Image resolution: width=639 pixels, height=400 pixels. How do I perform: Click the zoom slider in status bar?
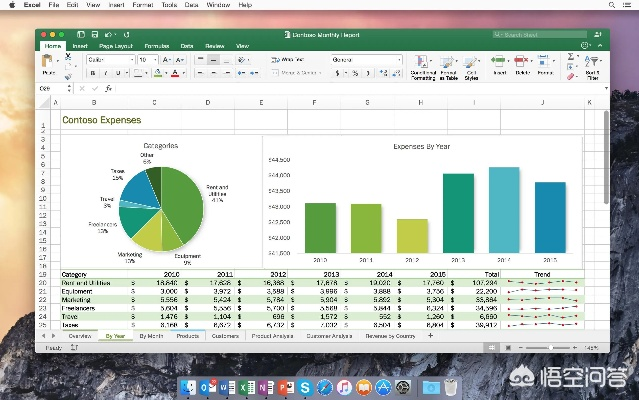coord(550,347)
